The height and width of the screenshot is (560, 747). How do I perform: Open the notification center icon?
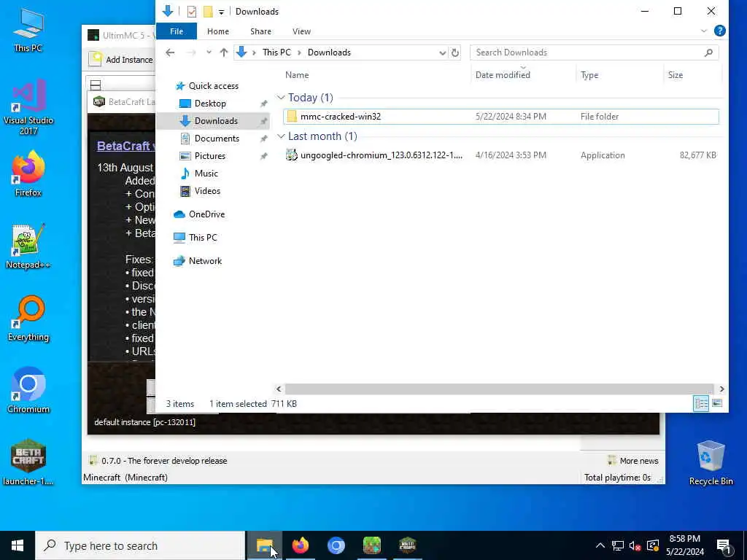tap(724, 545)
